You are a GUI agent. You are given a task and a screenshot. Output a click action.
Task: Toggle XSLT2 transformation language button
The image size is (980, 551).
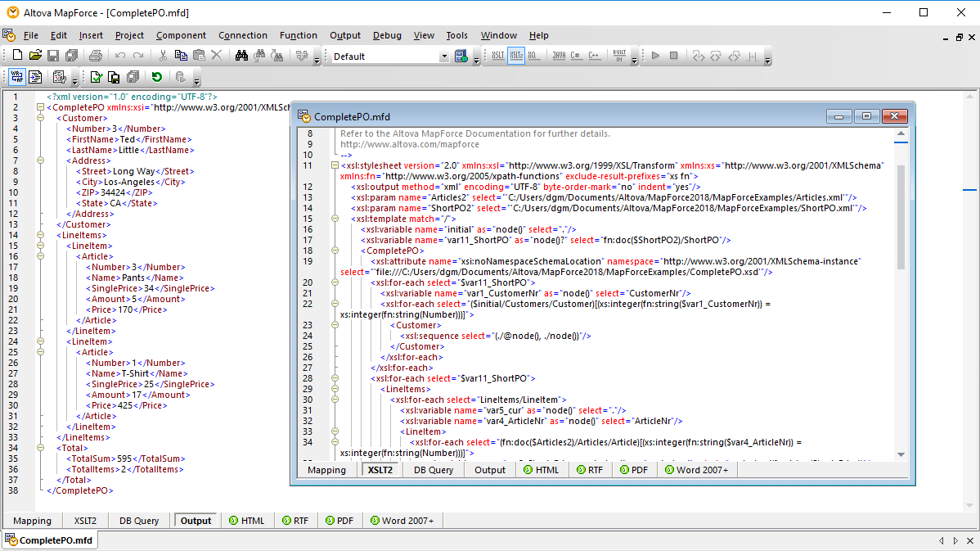(516, 56)
